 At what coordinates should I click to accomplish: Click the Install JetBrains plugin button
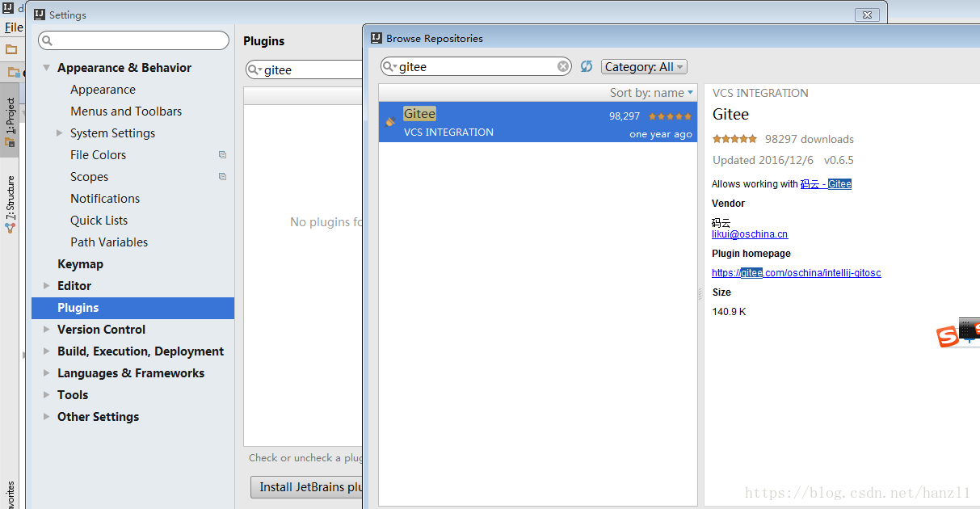pyautogui.click(x=307, y=487)
